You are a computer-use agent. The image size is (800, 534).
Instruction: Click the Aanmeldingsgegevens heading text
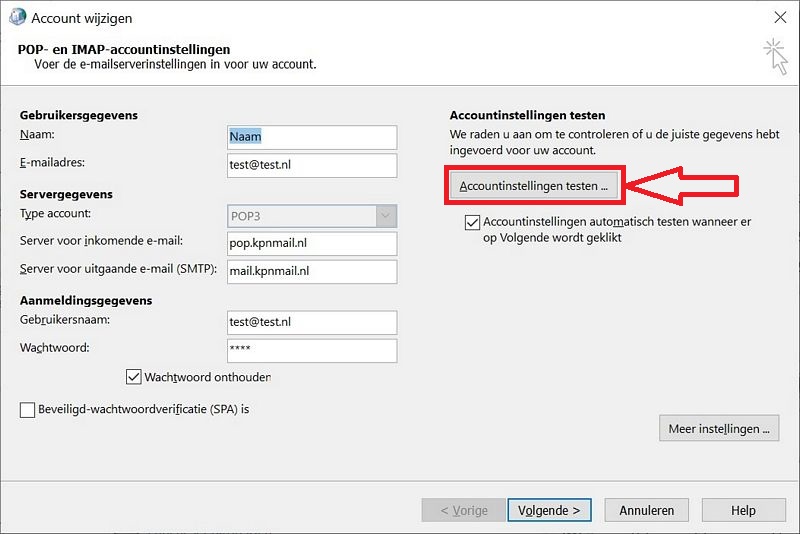(x=86, y=300)
